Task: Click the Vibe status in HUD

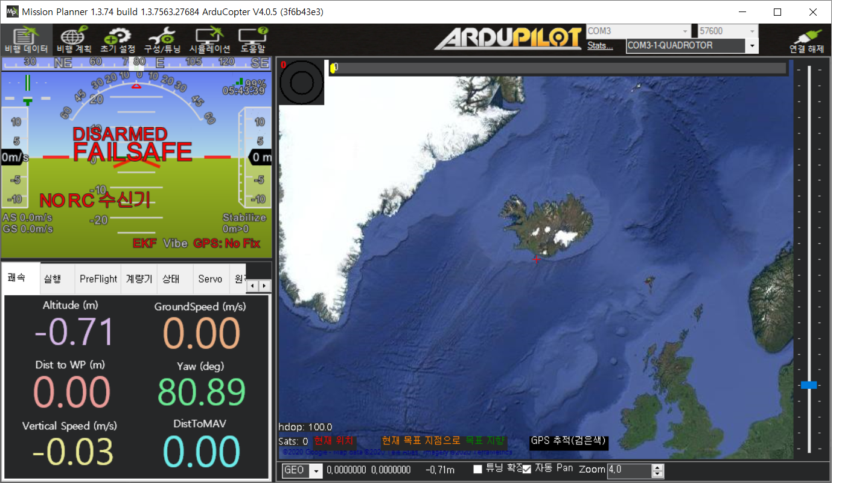Action: point(175,243)
